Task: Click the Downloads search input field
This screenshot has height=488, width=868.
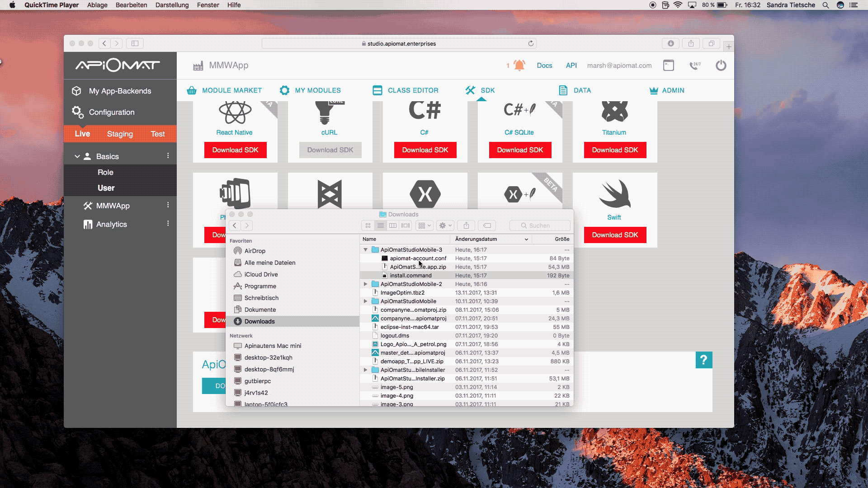Action: click(539, 225)
